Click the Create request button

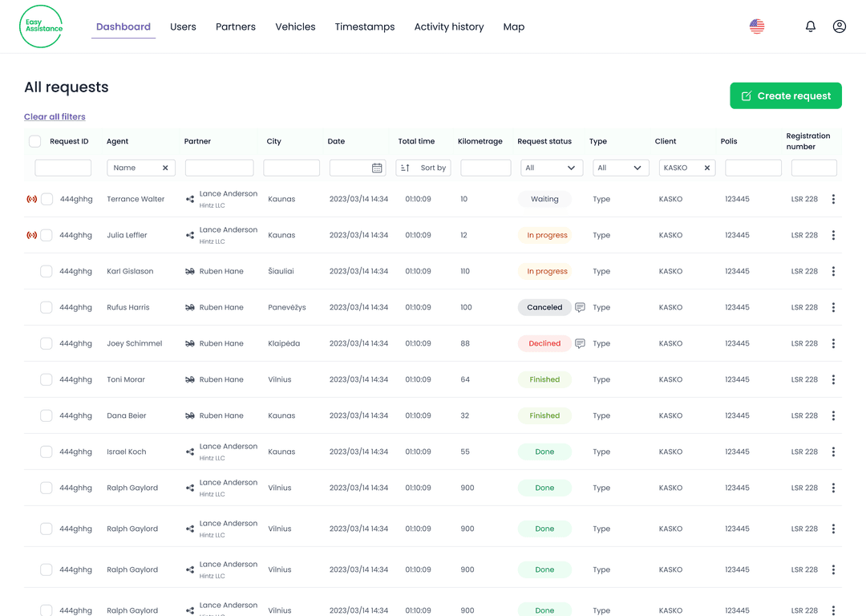point(786,95)
